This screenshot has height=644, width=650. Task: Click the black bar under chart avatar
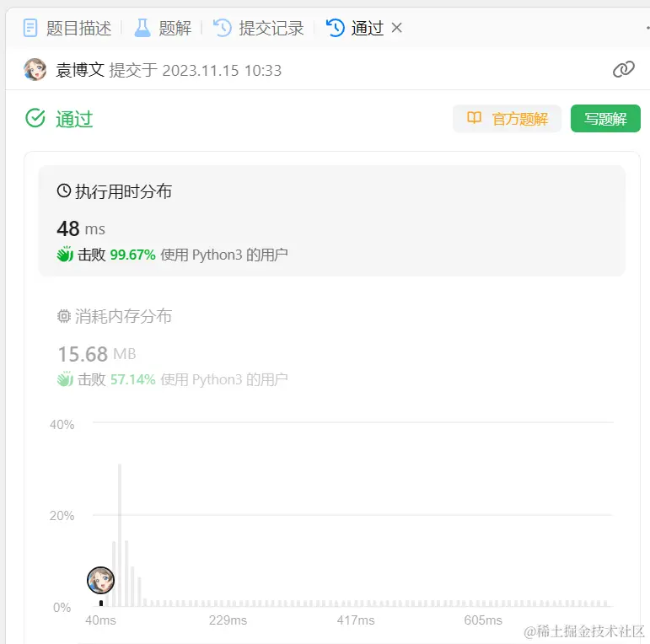101,603
